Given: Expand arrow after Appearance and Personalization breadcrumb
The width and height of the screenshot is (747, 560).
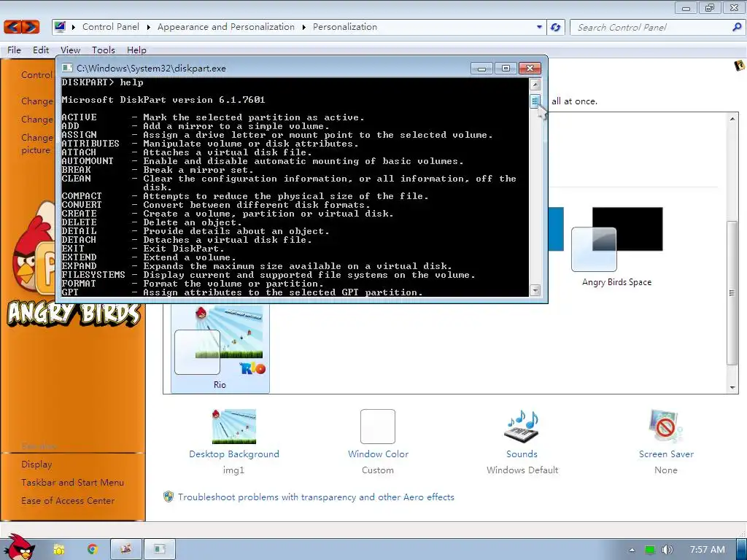Looking at the screenshot, I should pyautogui.click(x=304, y=27).
